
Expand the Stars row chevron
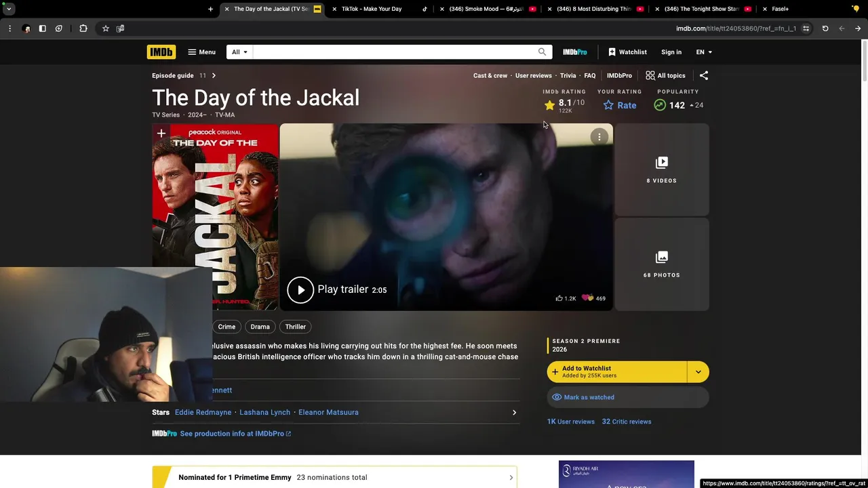514,412
